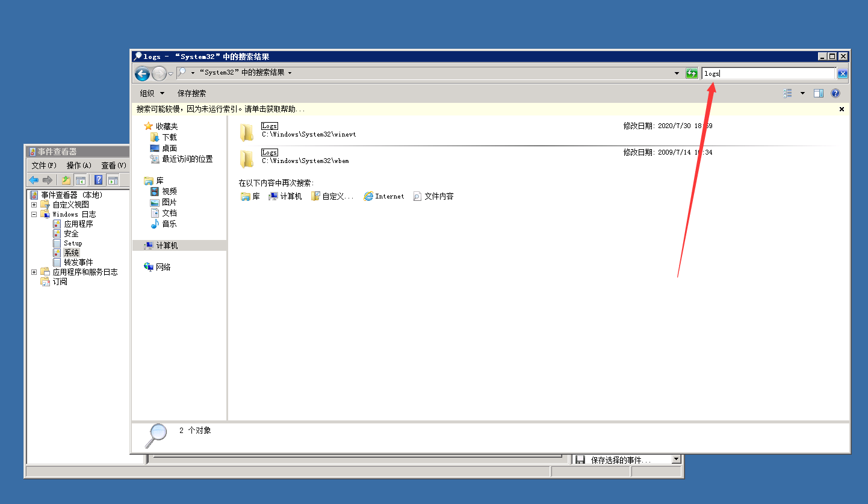Image resolution: width=868 pixels, height=504 pixels.
Task: Expand 自定义视图 node in Event Viewer
Action: [34, 204]
